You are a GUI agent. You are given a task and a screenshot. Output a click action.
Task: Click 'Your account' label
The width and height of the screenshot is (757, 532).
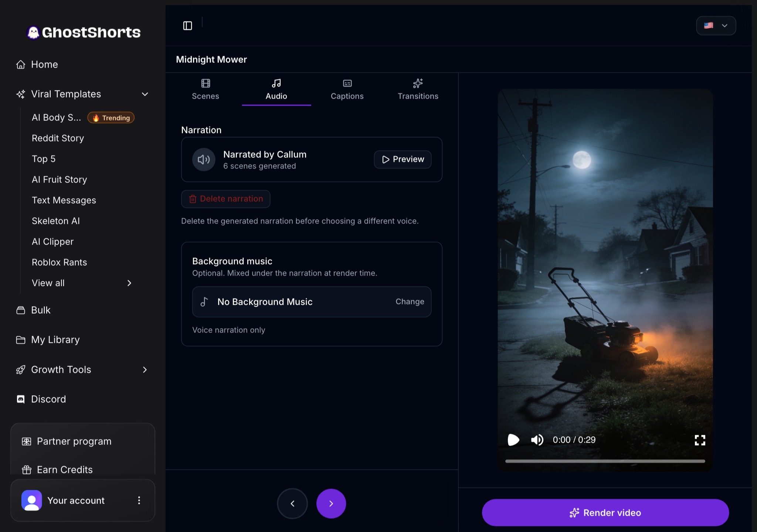76,500
